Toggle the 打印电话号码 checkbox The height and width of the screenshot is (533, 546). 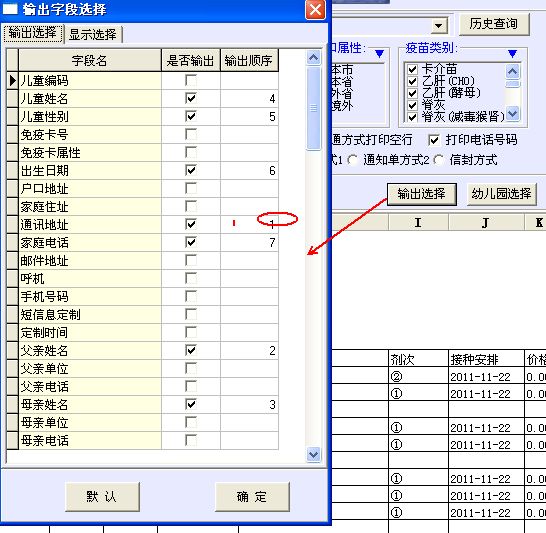tap(434, 140)
